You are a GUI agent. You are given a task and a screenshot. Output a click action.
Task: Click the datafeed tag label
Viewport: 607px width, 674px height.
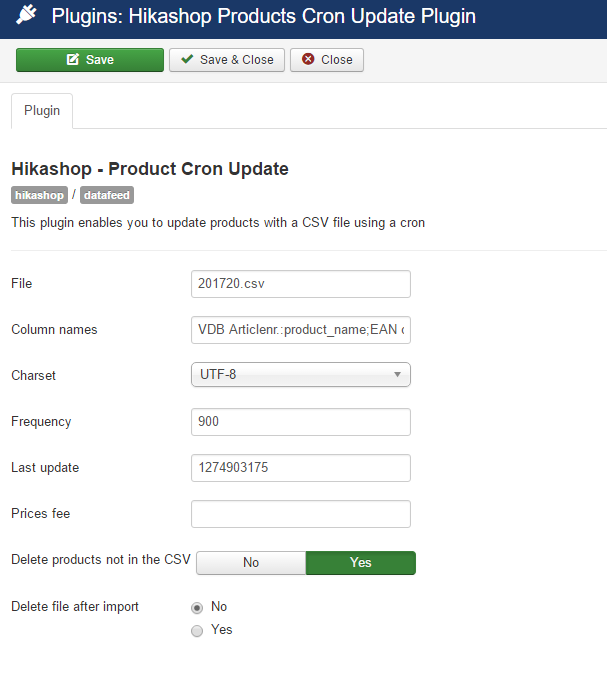tap(107, 195)
